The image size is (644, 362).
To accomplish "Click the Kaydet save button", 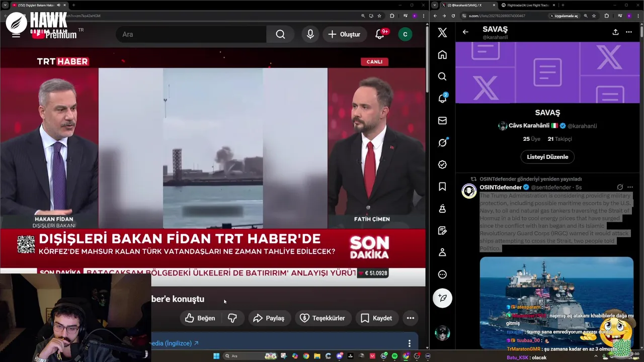I will tap(376, 318).
